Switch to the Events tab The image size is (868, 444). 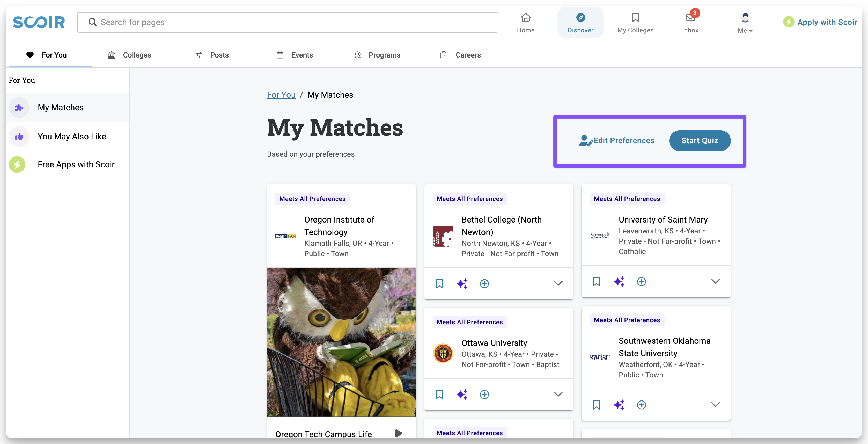point(295,55)
